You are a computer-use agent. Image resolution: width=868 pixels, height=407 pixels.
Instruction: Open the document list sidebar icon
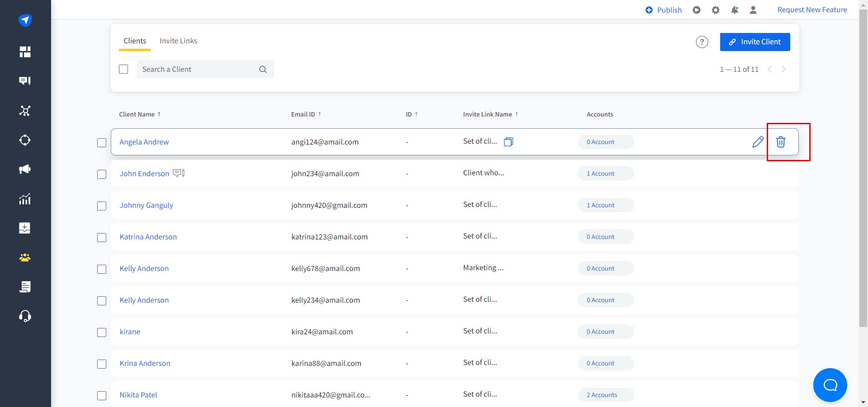coord(25,287)
